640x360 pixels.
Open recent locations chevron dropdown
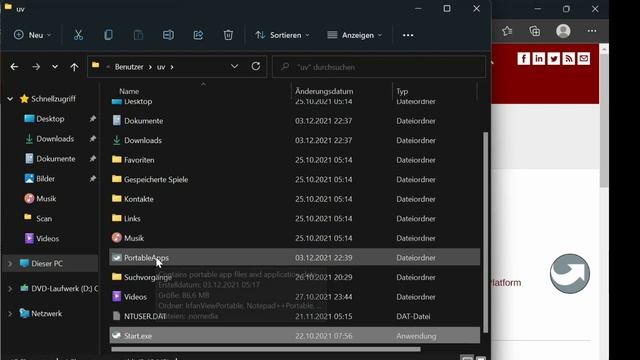pyautogui.click(x=55, y=67)
